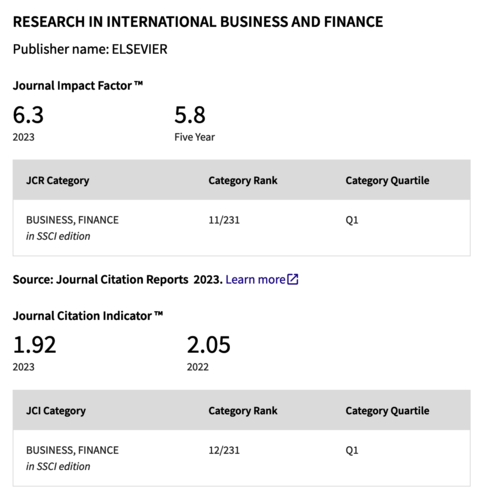Click Category Quartile header in JCR table
The width and height of the screenshot is (488, 500).
[x=387, y=180]
